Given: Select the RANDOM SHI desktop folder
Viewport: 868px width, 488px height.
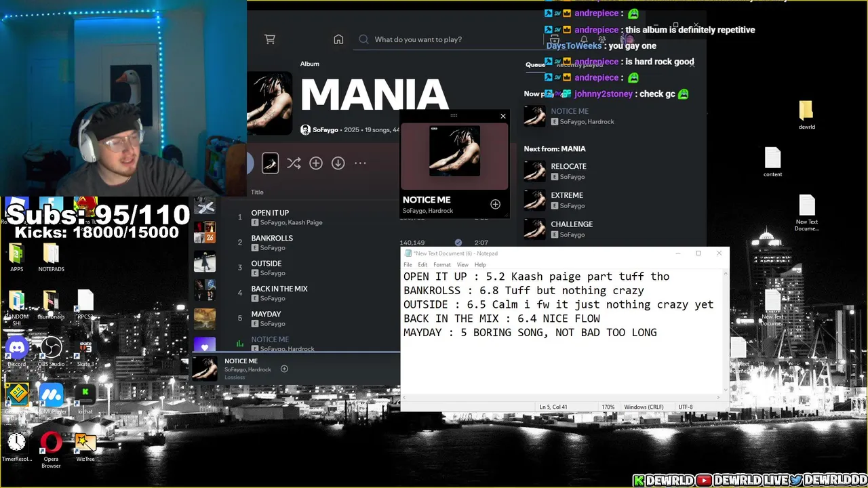Looking at the screenshot, I should [17, 308].
